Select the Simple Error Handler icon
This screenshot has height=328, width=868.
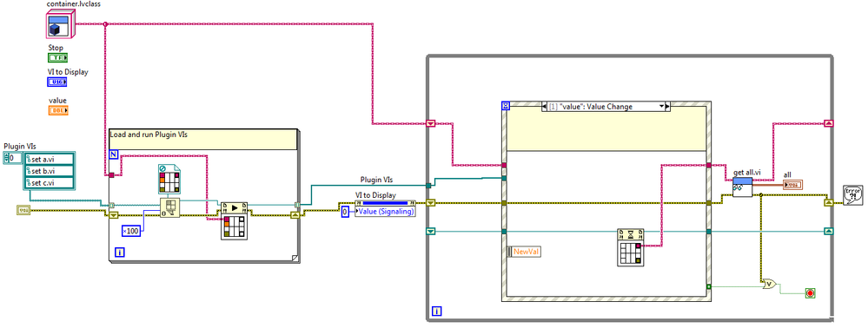coord(852,195)
